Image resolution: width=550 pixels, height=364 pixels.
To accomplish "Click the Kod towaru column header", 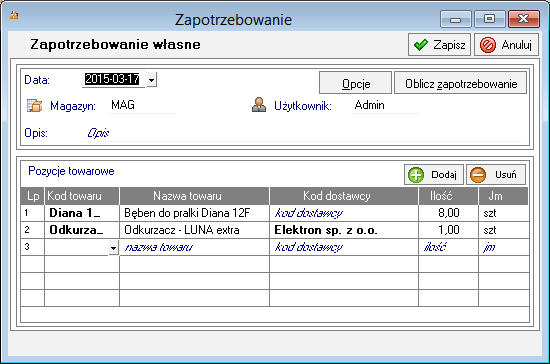I will tap(82, 196).
